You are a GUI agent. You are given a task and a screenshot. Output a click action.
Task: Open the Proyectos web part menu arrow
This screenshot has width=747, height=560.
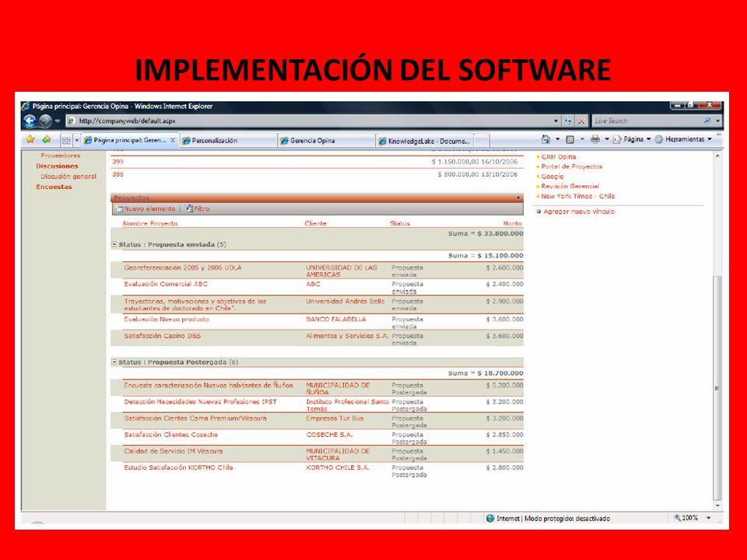(x=518, y=198)
